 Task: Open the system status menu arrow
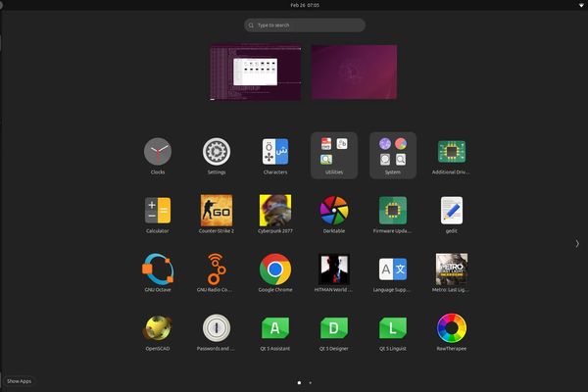581,5
